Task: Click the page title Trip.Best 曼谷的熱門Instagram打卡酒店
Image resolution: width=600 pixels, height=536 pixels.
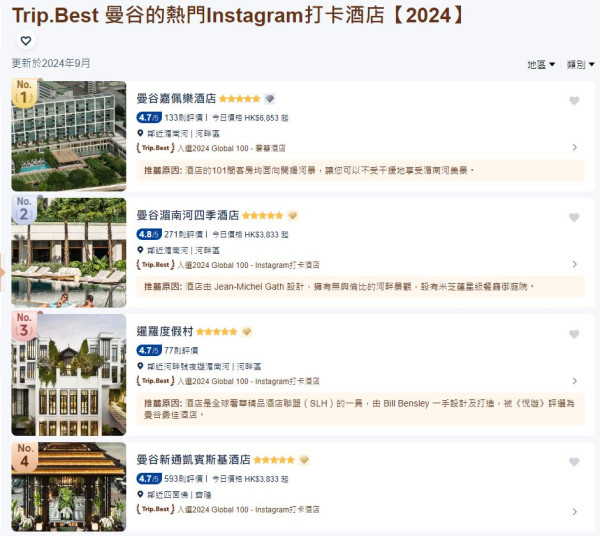Action: coord(238,16)
